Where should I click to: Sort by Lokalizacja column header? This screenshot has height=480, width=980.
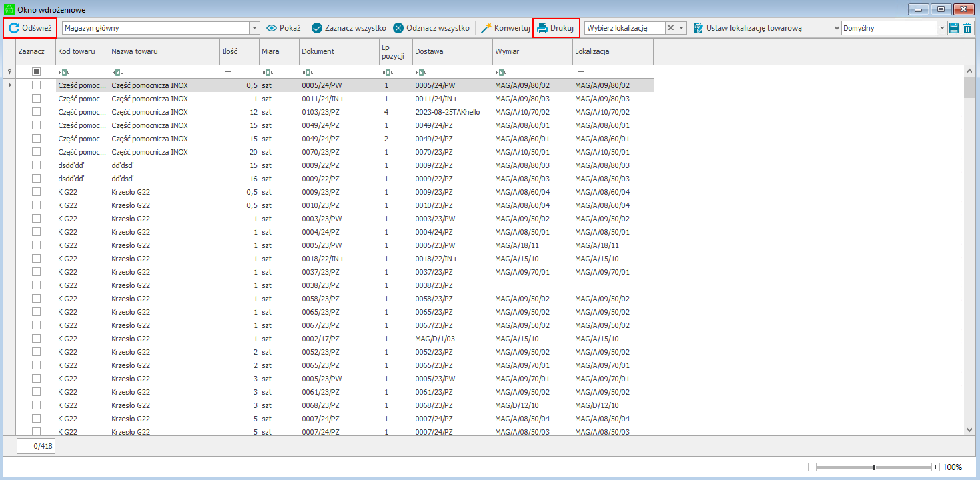(x=613, y=51)
